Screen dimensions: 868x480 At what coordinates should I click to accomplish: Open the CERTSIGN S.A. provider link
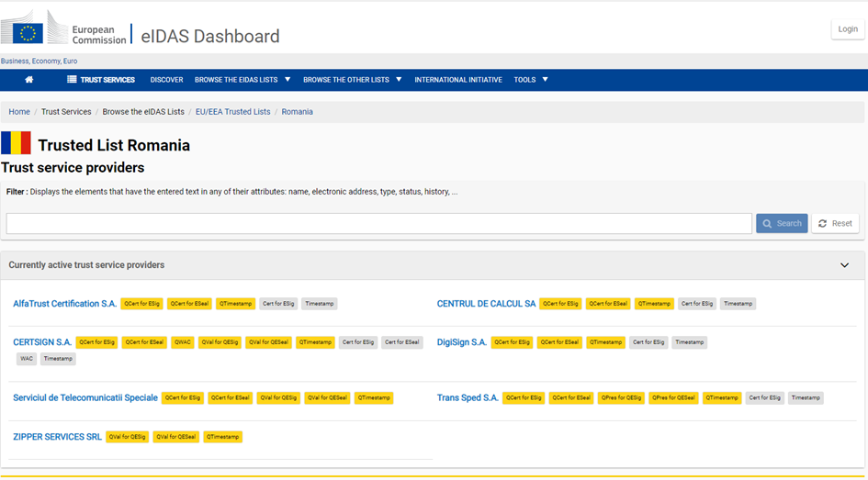(x=42, y=342)
